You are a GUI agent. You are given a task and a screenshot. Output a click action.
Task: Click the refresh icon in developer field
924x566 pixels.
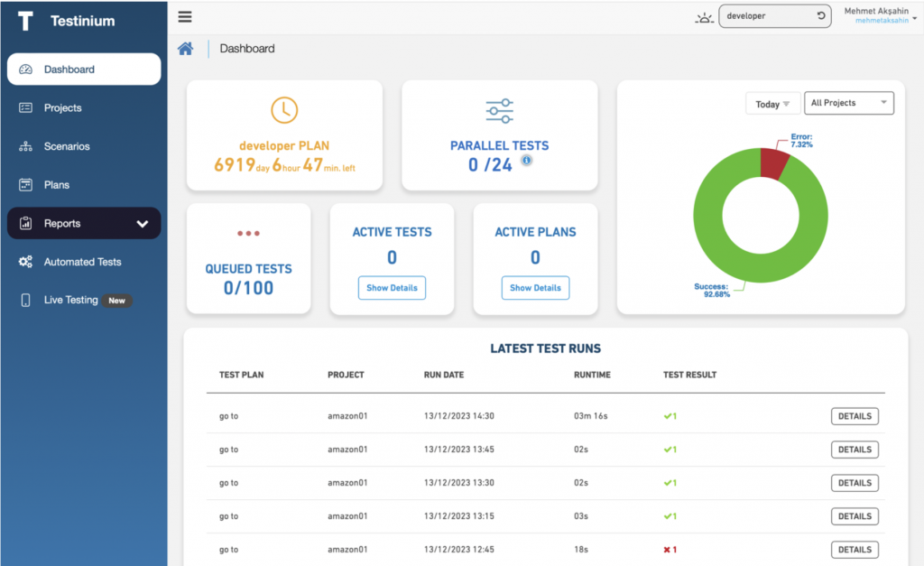tap(820, 16)
